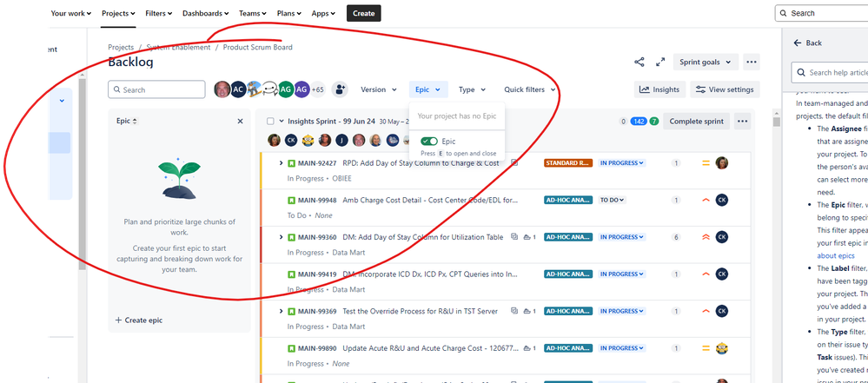The width and height of the screenshot is (868, 383).
Task: Open the Projects menu
Action: point(118,13)
